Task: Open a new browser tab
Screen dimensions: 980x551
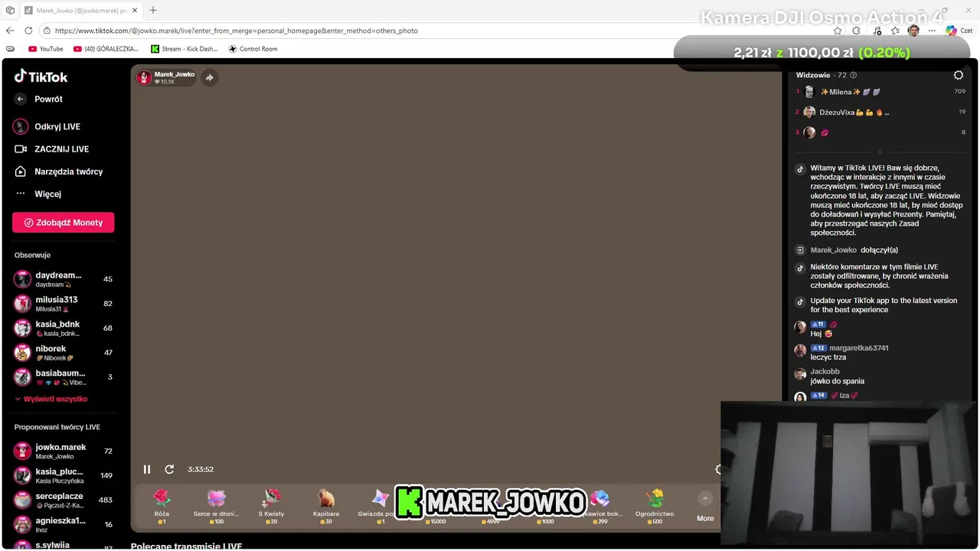Action: [153, 10]
